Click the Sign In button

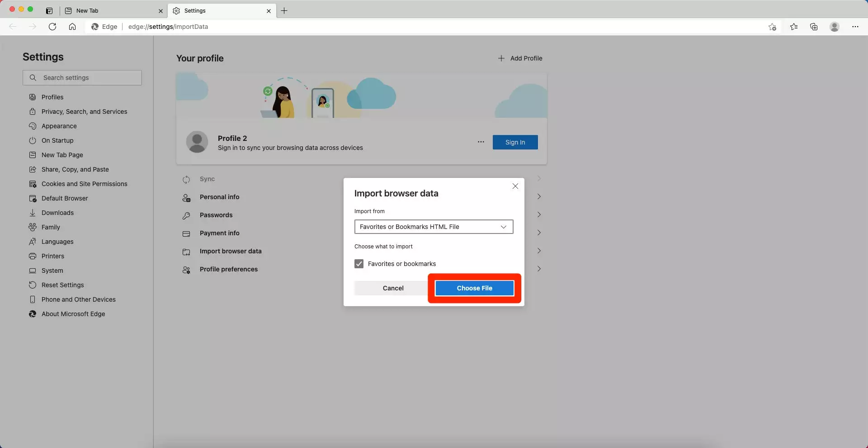point(515,142)
